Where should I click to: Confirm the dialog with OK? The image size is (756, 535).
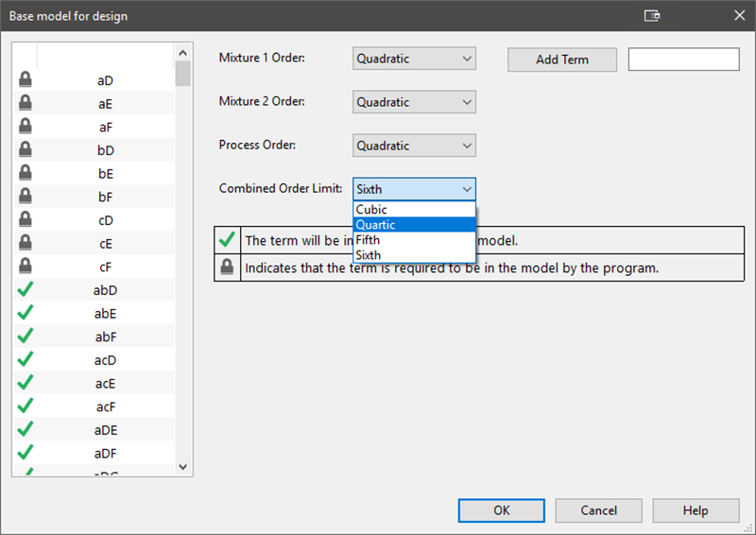501,510
